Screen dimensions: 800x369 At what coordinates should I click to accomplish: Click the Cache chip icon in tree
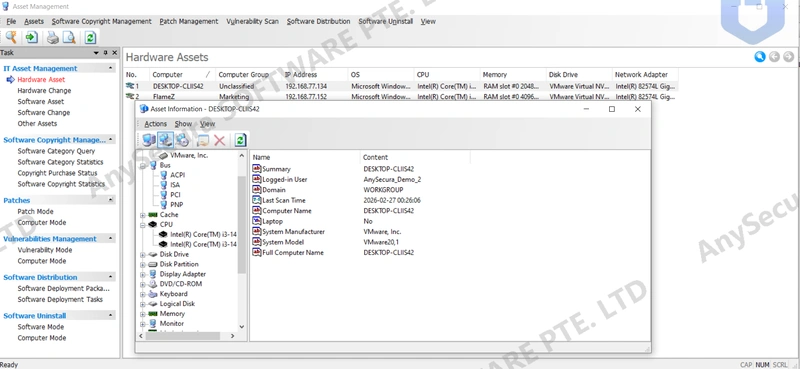[153, 215]
